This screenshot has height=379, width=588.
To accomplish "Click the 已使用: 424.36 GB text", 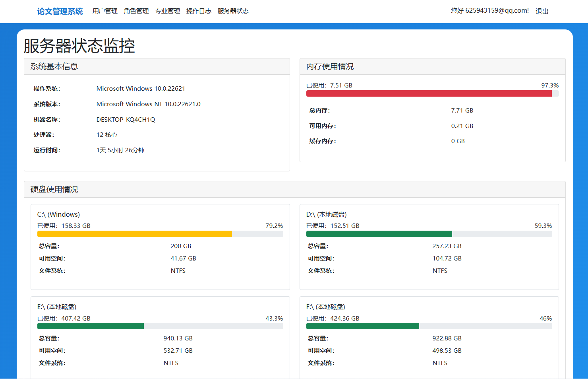I will click(333, 319).
